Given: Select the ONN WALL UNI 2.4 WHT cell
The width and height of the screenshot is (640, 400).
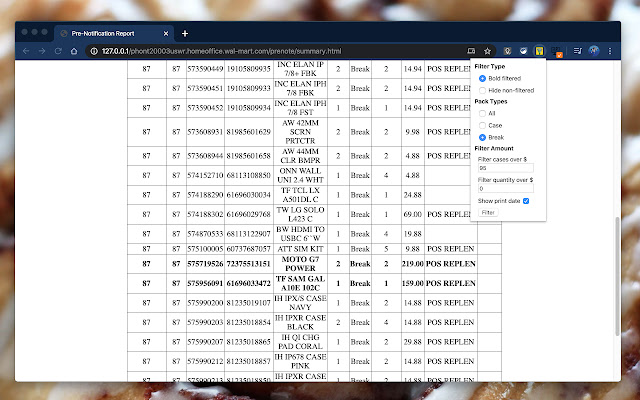Looking at the screenshot, I should pyautogui.click(x=300, y=176).
